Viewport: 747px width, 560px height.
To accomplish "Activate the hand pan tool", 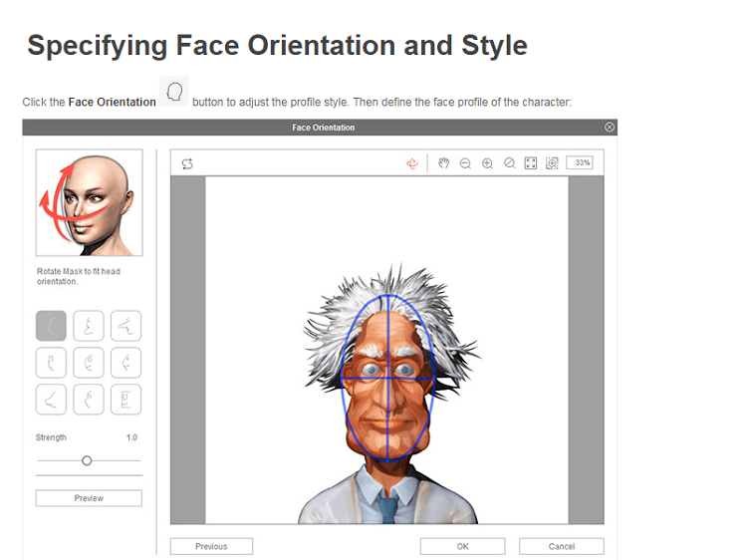I will 443,163.
